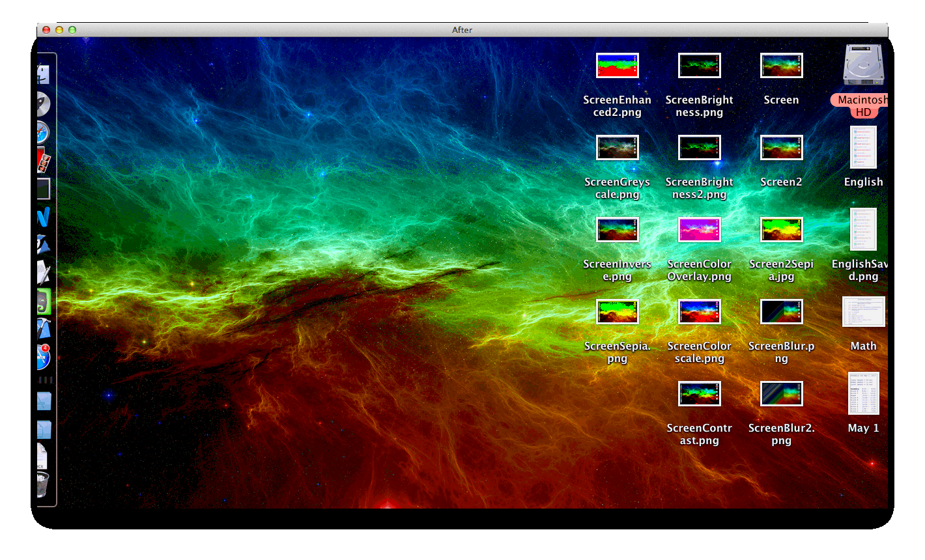Select the English document icon
The image size is (925, 560).
click(x=863, y=147)
